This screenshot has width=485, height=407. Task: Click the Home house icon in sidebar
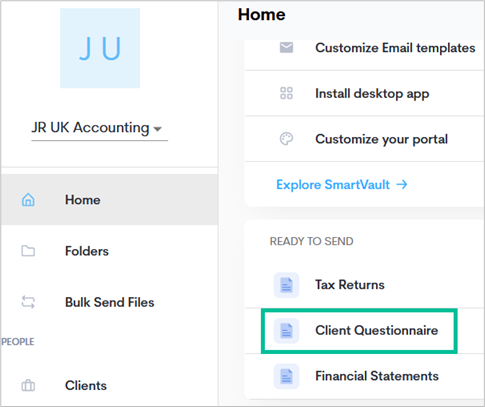click(28, 200)
